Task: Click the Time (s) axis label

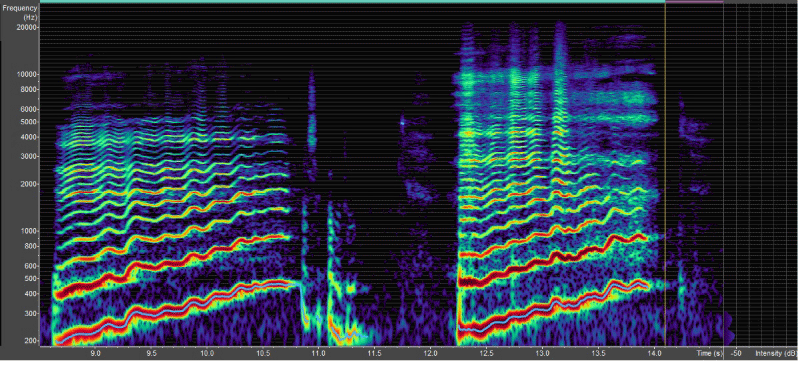Action: coord(711,353)
